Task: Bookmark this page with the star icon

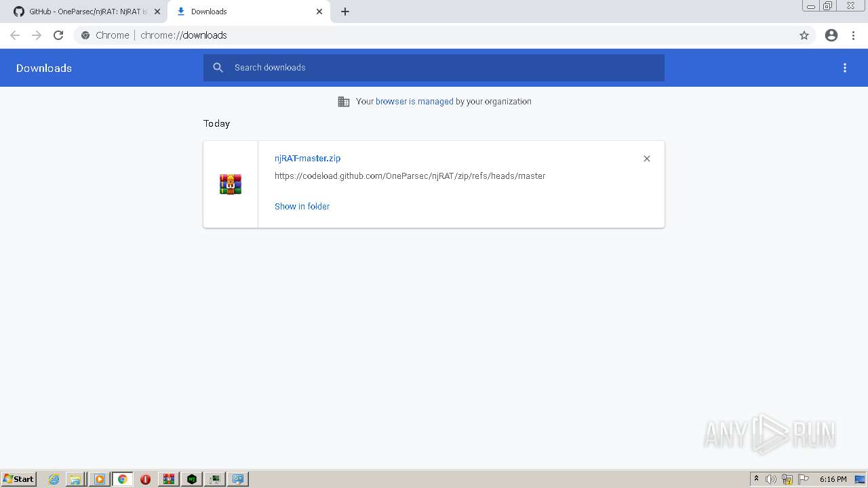Action: (804, 35)
